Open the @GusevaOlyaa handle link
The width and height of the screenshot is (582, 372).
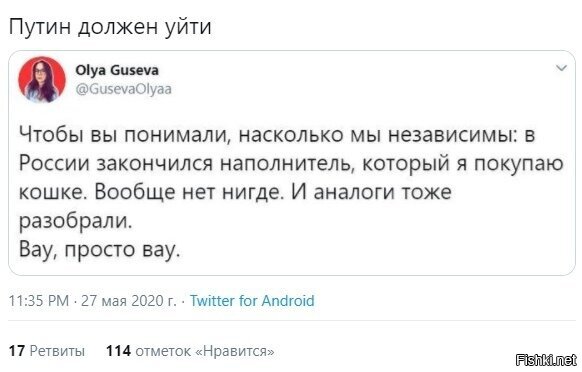coord(123,89)
